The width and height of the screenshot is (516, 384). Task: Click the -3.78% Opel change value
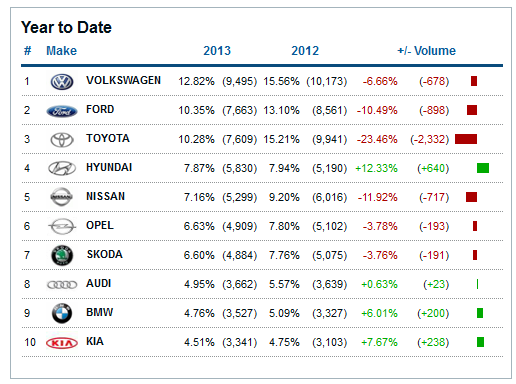pos(380,226)
